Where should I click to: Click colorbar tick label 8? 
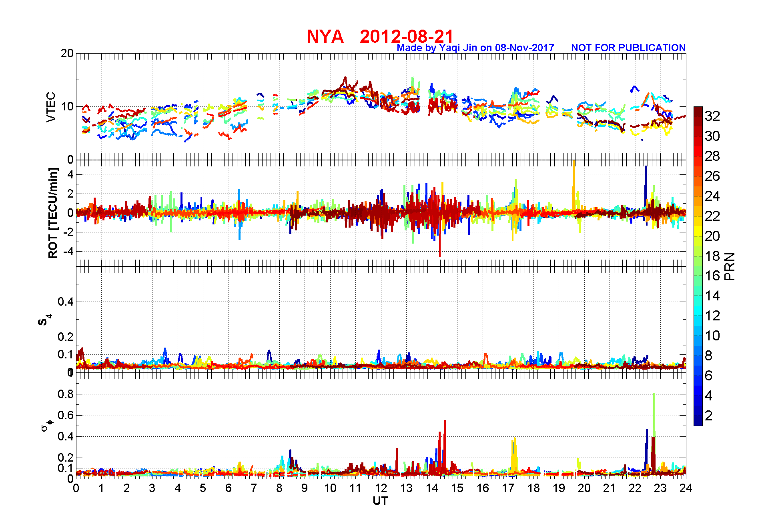[x=708, y=356]
